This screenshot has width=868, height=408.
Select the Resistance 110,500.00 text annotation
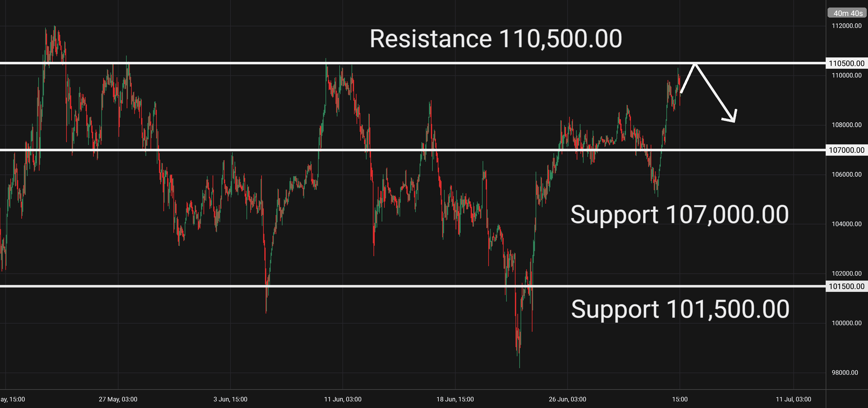coord(496,39)
